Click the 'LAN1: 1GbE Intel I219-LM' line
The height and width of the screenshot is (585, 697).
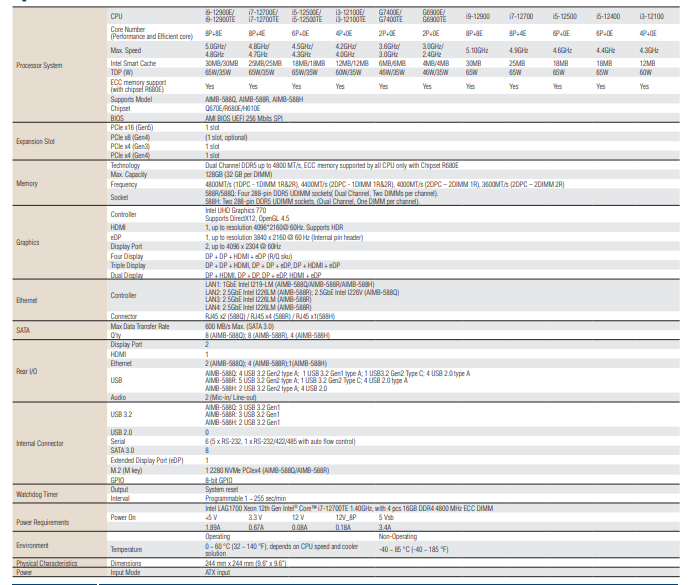click(289, 284)
